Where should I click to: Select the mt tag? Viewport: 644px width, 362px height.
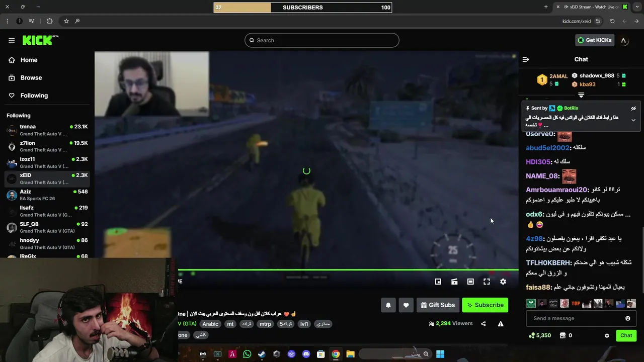tap(230, 324)
